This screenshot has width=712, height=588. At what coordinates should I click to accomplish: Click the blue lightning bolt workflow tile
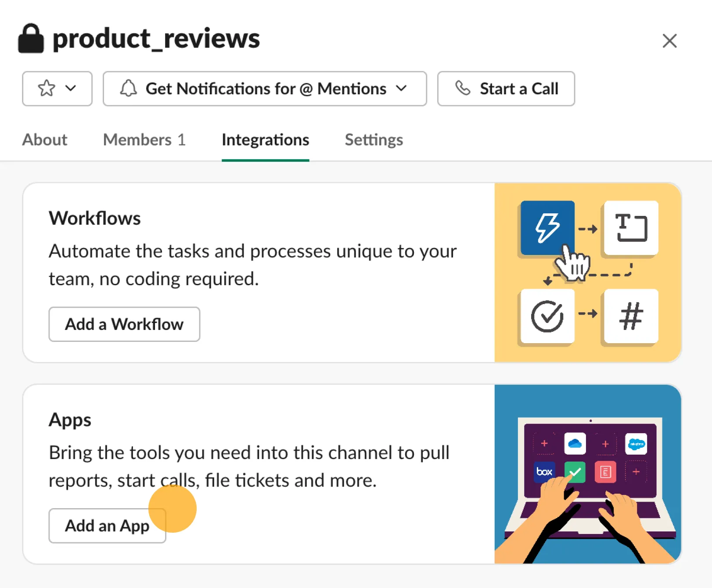pyautogui.click(x=547, y=228)
